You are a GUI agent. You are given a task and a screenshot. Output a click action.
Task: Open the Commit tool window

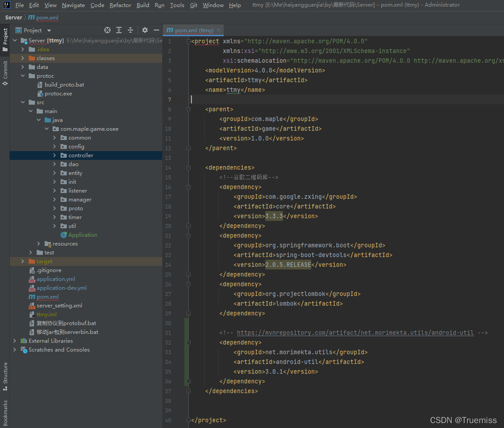point(5,73)
